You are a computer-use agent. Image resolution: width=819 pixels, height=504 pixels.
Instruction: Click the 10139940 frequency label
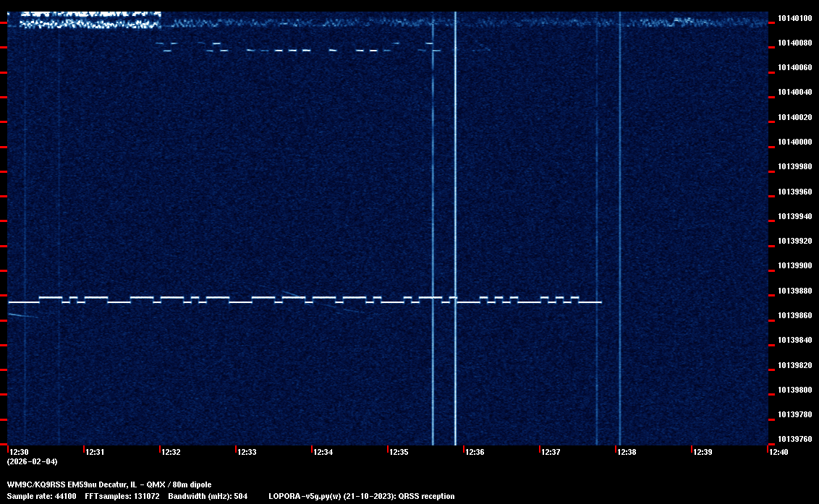click(794, 217)
